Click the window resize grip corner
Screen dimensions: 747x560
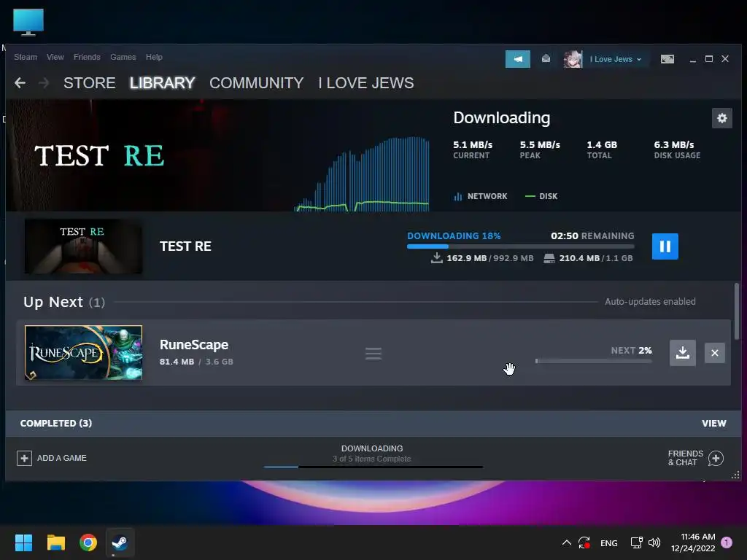tap(735, 475)
